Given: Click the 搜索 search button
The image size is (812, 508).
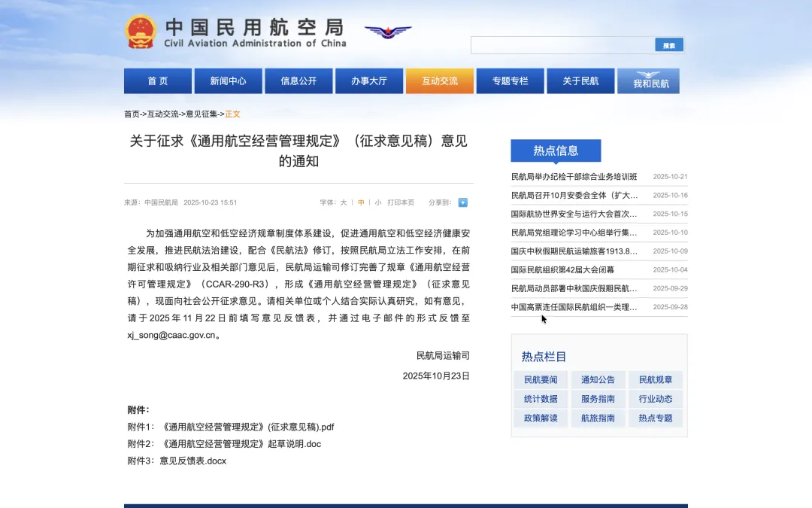Looking at the screenshot, I should click(x=668, y=44).
